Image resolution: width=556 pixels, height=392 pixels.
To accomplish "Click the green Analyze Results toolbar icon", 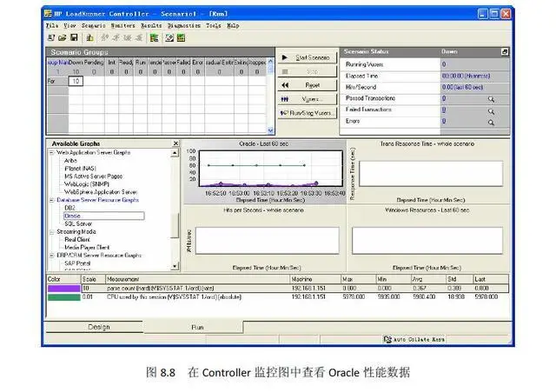I will tap(155, 37).
